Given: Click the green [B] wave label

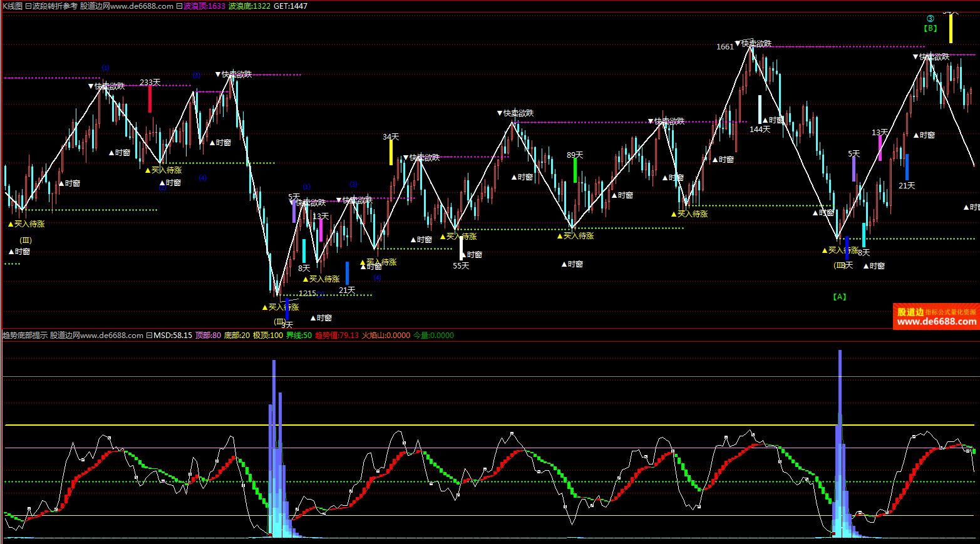Looking at the screenshot, I should click(x=930, y=28).
